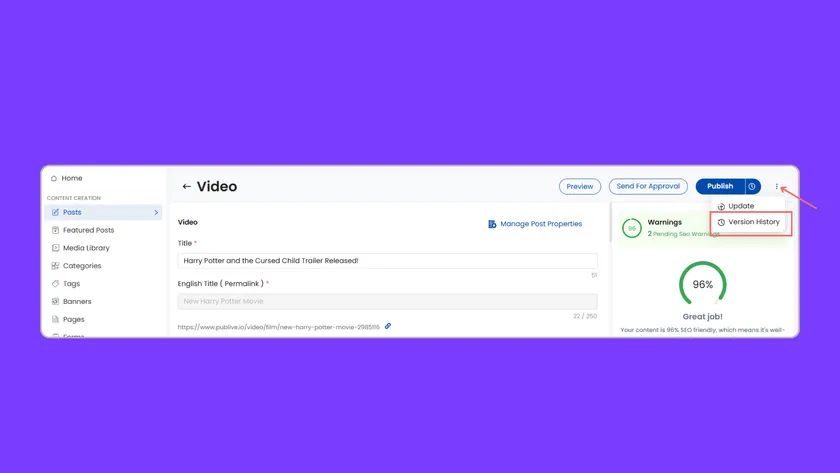Click the 2 Pending Seo Warnings text
The height and width of the screenshot is (473, 840).
683,234
